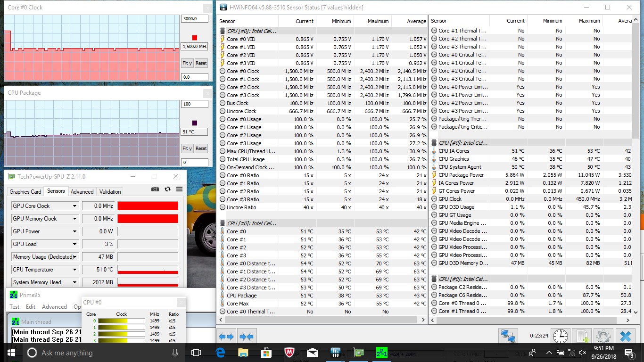Click the dark purple CPU Package color swatch
Screen dimensions: 644x362
point(195,123)
